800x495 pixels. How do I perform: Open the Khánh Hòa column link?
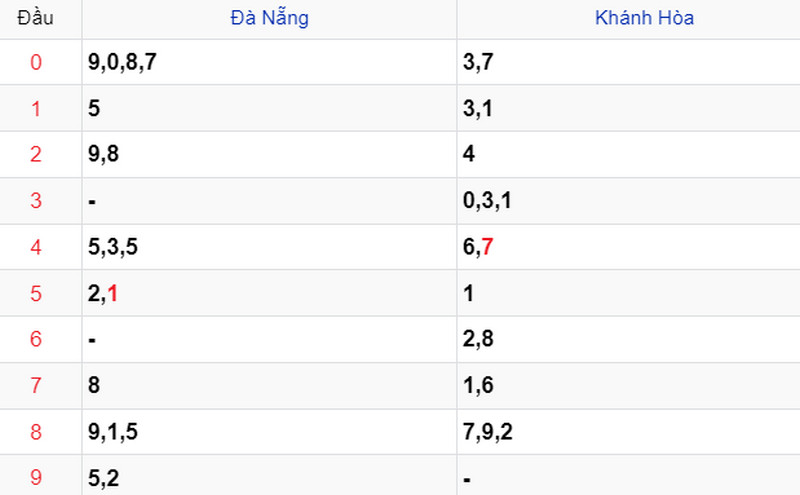644,18
